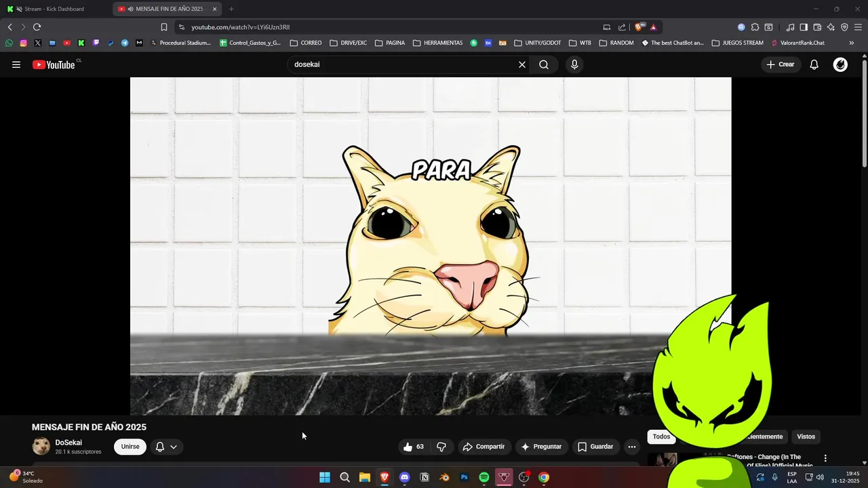Open Spotify from taskbar
This screenshot has width=868, height=488.
click(484, 477)
